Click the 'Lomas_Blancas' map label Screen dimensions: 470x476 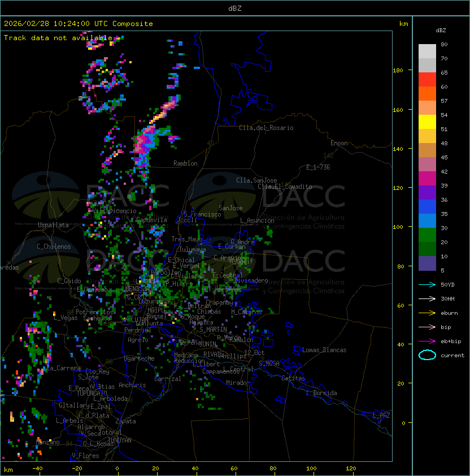point(324,350)
